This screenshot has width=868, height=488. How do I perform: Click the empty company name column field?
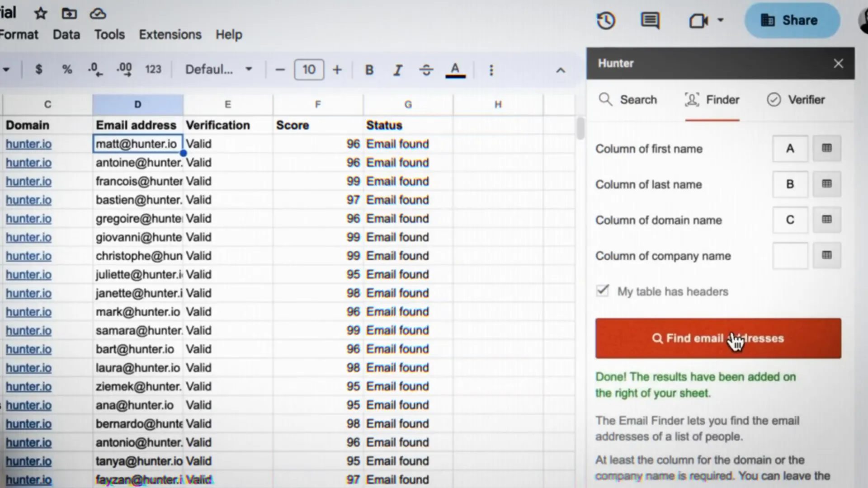(x=790, y=256)
